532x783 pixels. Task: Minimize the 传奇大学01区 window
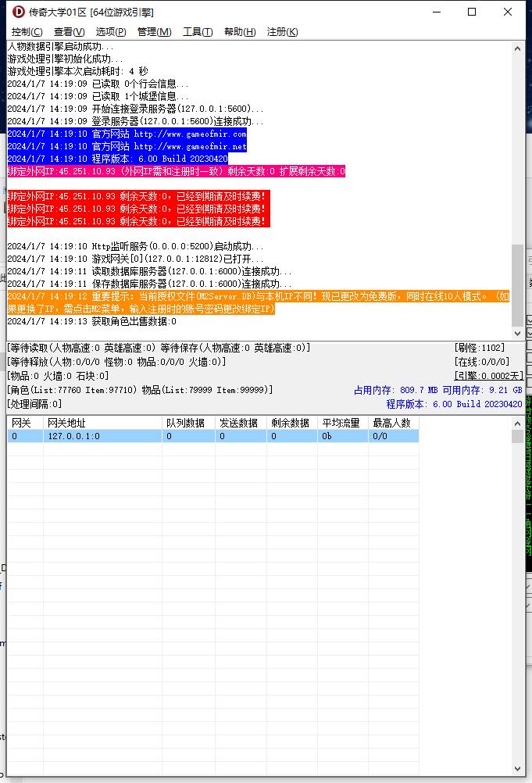437,12
